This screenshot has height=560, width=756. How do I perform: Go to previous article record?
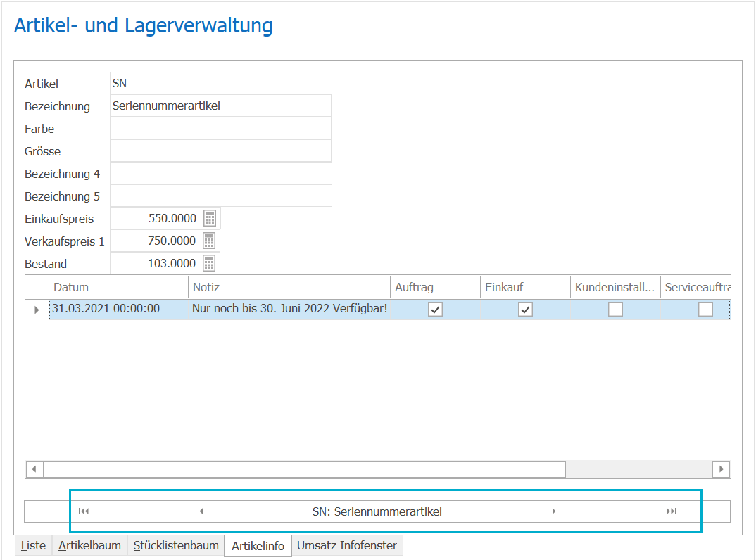coord(201,511)
